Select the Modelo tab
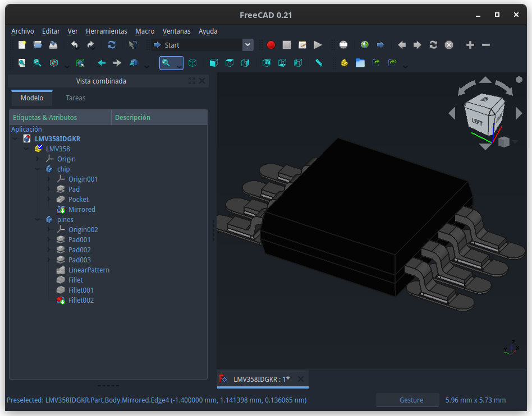532x416 pixels. pyautogui.click(x=32, y=98)
